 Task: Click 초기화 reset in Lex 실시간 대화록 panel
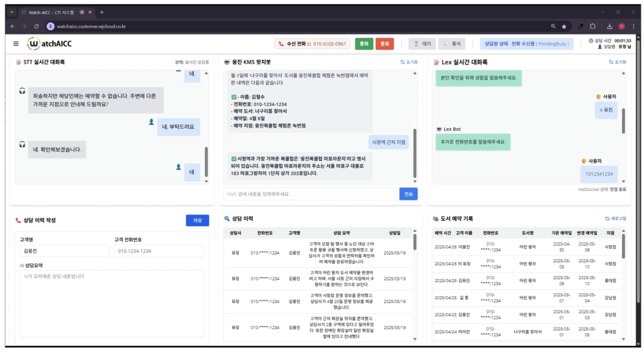[618, 62]
